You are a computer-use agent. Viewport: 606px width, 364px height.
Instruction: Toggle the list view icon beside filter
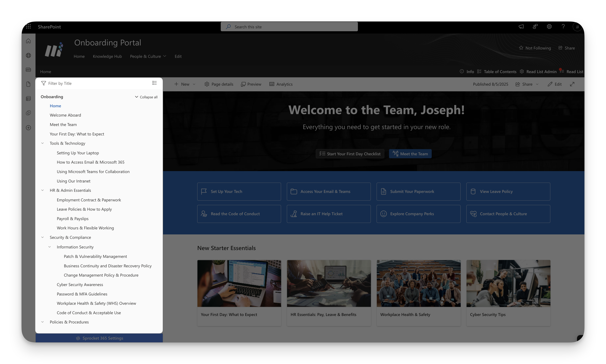pyautogui.click(x=154, y=83)
